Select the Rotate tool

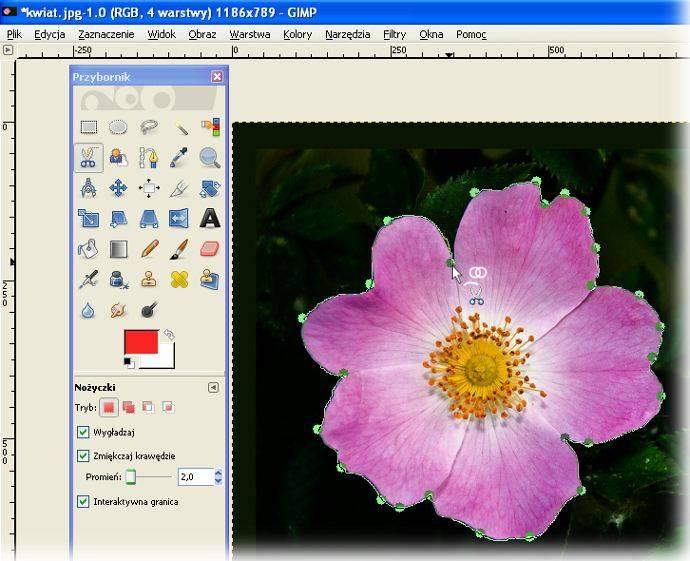pos(210,188)
